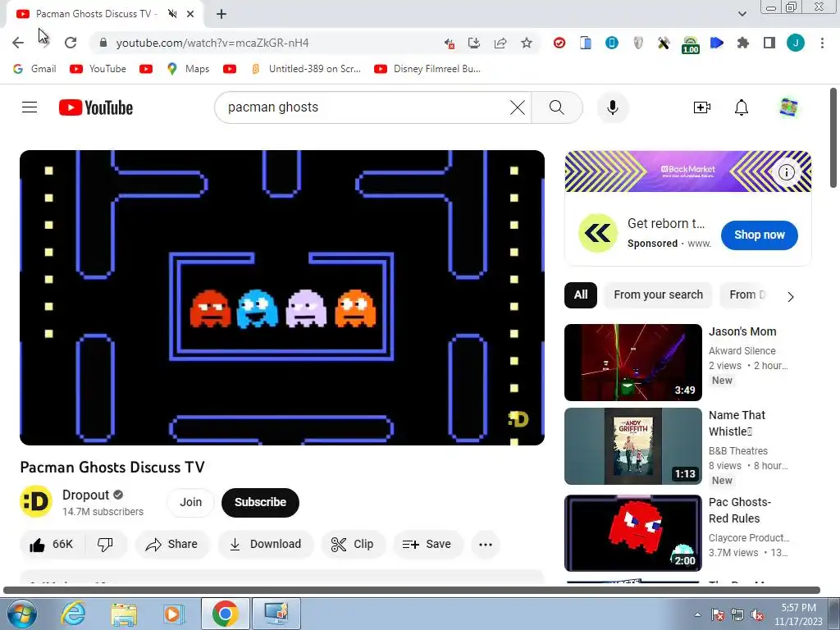Reload the page with the refresh icon
Image resolution: width=840 pixels, height=630 pixels.
[x=71, y=43]
